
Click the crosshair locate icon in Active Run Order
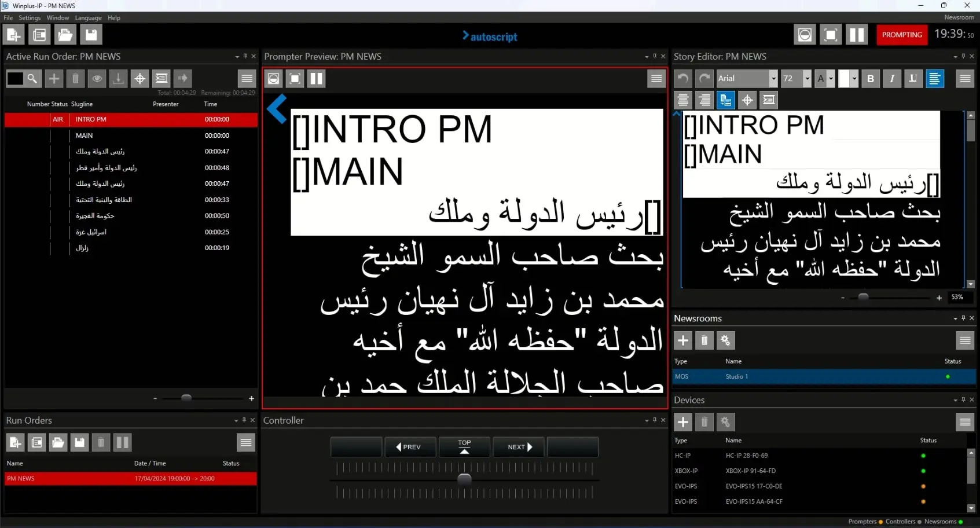pyautogui.click(x=140, y=78)
